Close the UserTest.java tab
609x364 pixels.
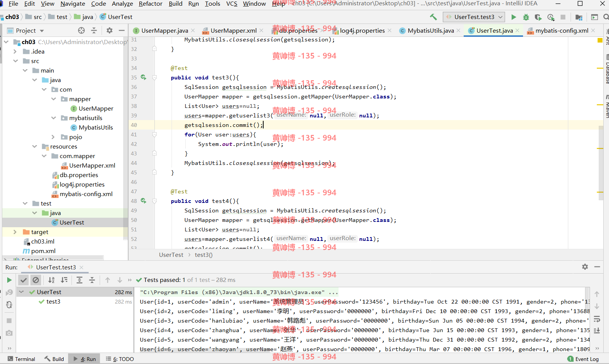click(518, 31)
